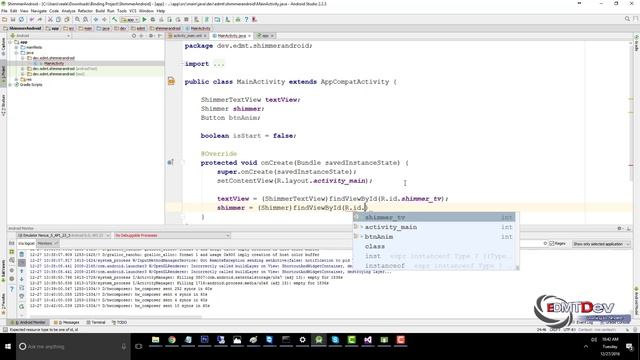Screen dimensions: 640x360
Task: Expand the collapsed import statement
Action: [218, 64]
